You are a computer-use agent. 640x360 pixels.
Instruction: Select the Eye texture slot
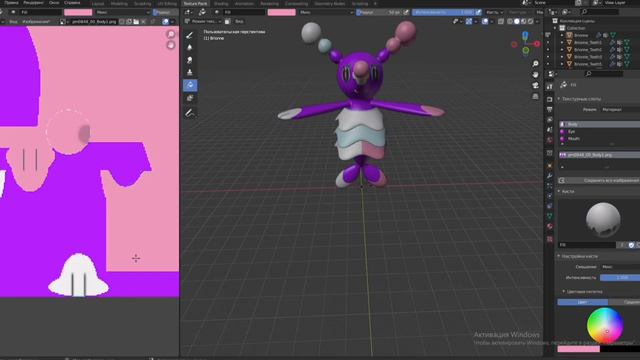[599, 131]
